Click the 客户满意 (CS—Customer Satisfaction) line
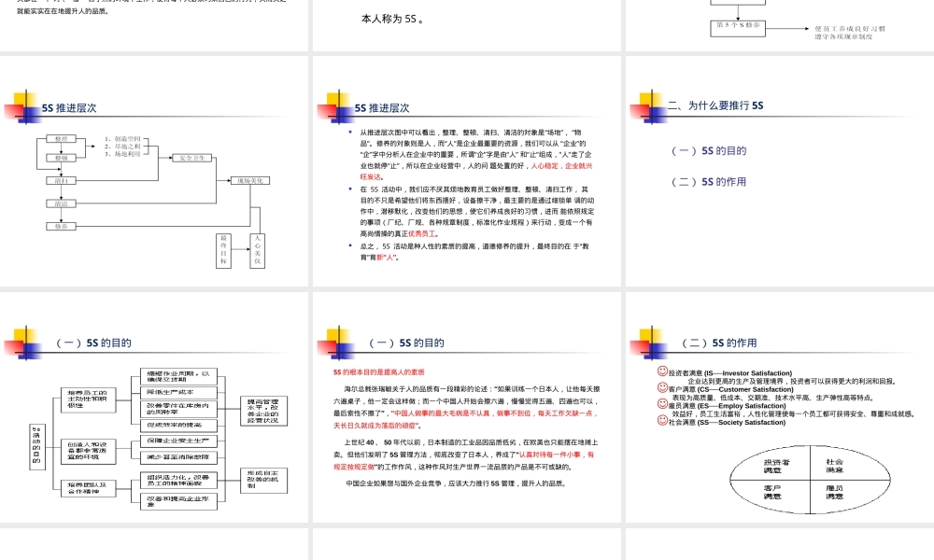934x560 pixels. (731, 389)
